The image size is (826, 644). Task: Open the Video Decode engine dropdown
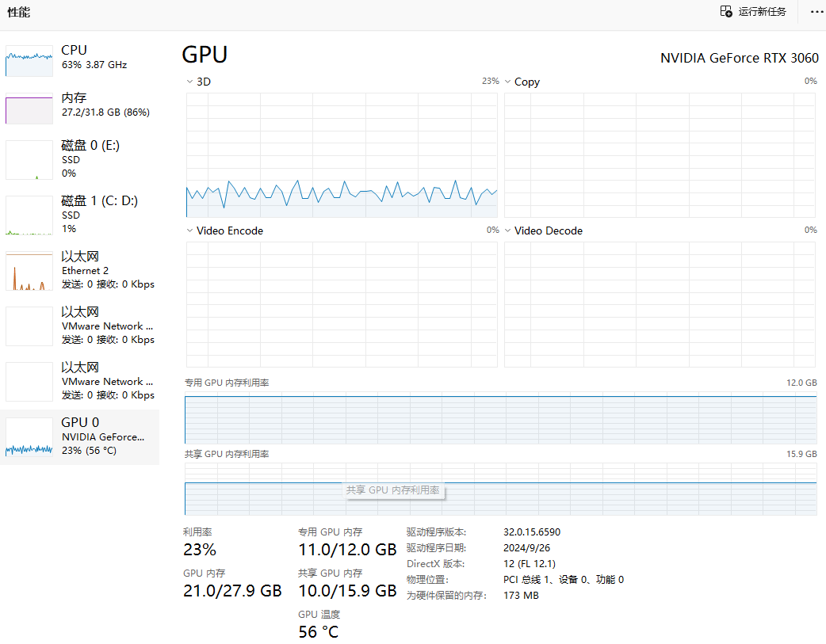pos(508,231)
